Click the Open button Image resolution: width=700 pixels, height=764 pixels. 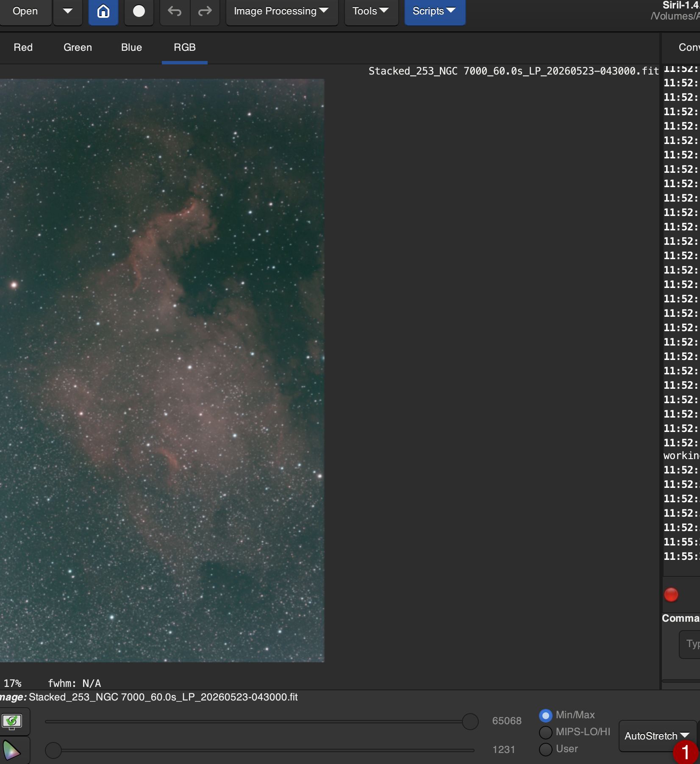[x=25, y=11]
